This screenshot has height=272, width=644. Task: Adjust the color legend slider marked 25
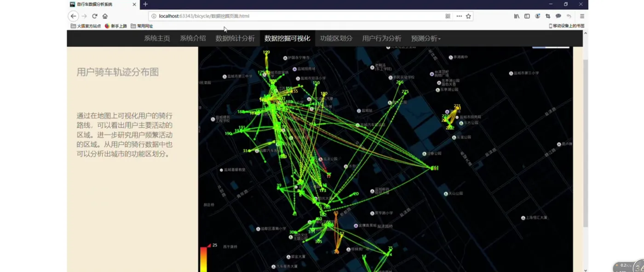[209, 246]
